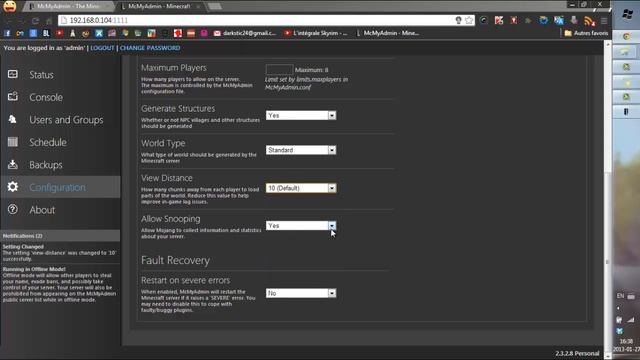Image resolution: width=640 pixels, height=360 pixels.
Task: Click the Users and Groups person icon
Action: click(x=13, y=119)
